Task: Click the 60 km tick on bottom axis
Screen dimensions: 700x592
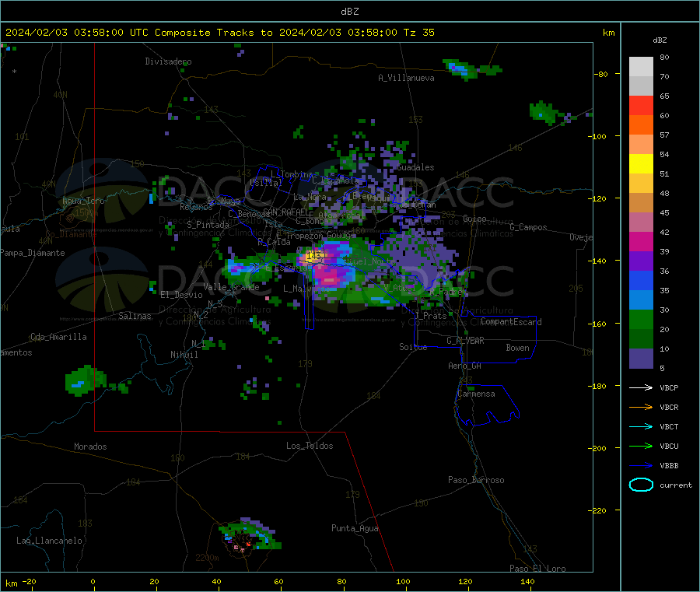Action: click(x=278, y=581)
